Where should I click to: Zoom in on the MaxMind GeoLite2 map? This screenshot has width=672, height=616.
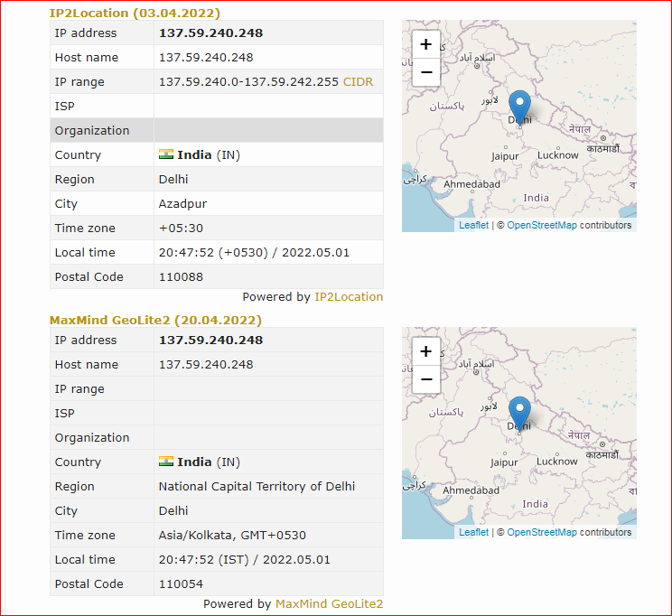coord(426,351)
